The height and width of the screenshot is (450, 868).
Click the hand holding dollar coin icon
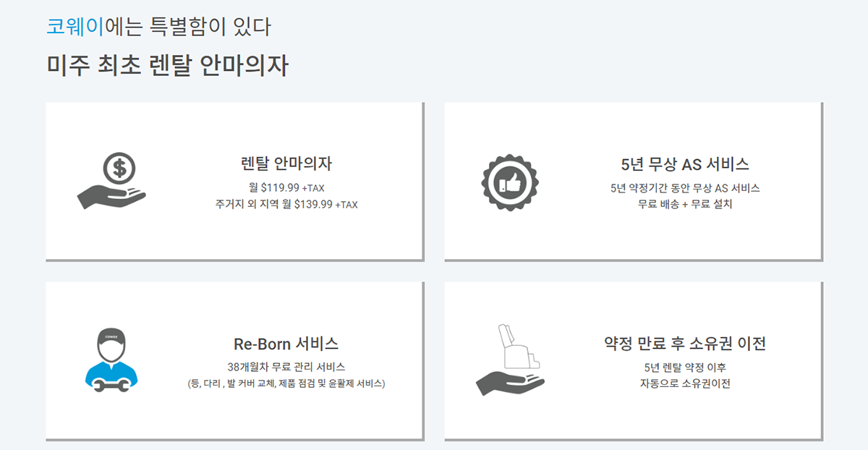pyautogui.click(x=111, y=181)
